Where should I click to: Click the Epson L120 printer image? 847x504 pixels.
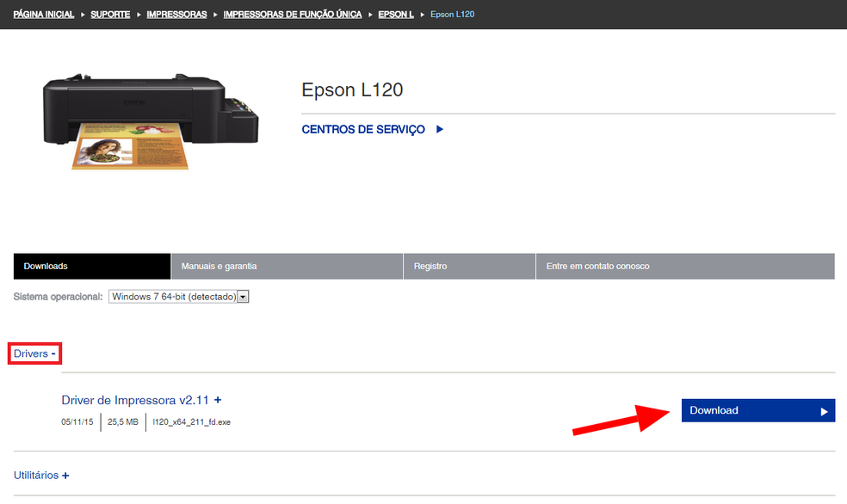tap(150, 121)
